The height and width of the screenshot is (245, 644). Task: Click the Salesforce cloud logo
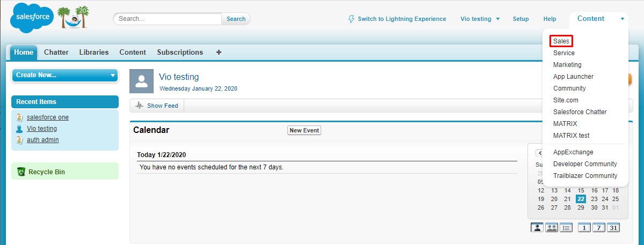point(32,17)
